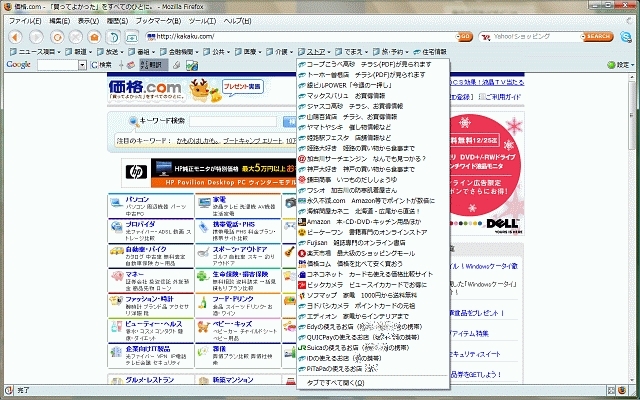This screenshot has width=640, height=400.
Task: Open the 住宅情報 bookmark
Action: coord(430,52)
